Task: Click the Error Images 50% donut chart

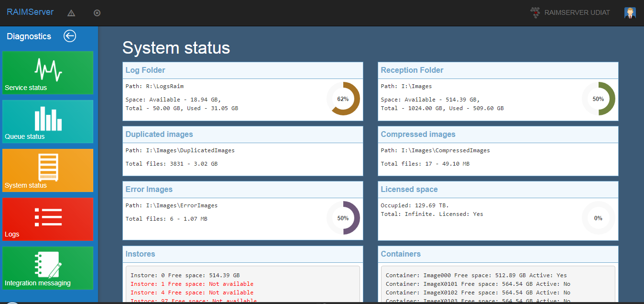Action: pos(343,218)
